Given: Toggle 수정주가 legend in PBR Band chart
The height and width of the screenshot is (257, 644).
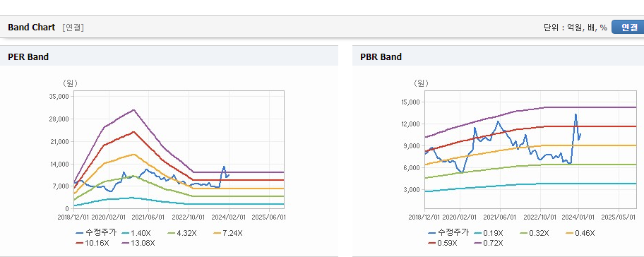Looking at the screenshot, I should click(448, 233).
